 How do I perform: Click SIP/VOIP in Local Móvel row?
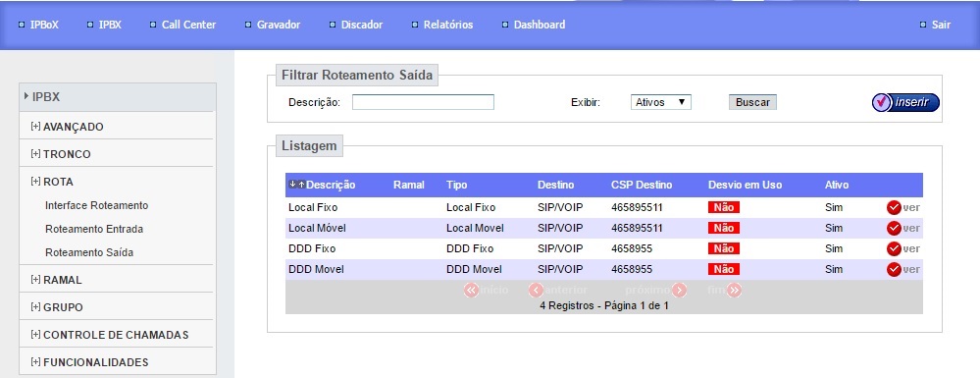tap(560, 229)
